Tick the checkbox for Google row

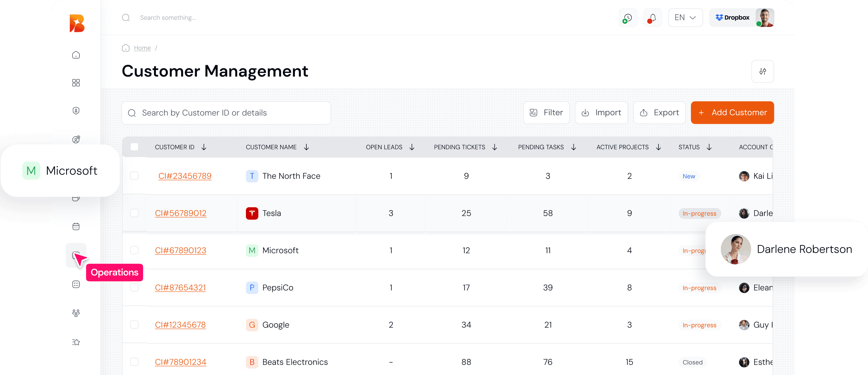point(134,325)
